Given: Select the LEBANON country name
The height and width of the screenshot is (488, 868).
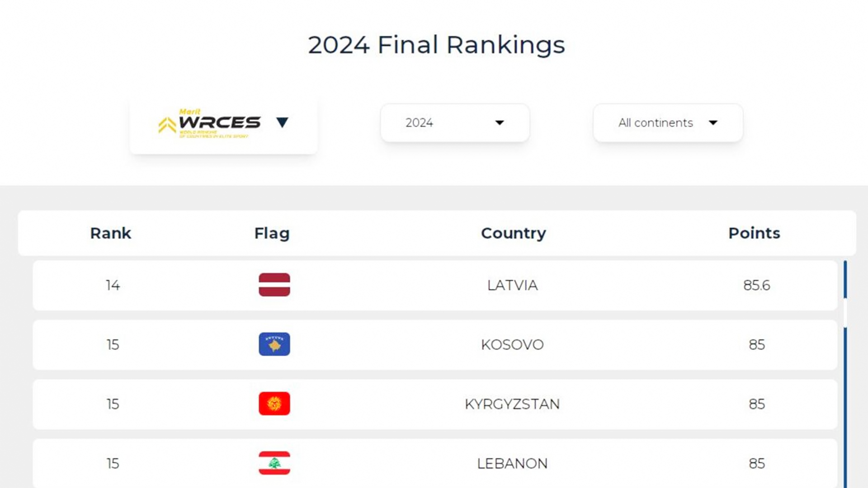Looking at the screenshot, I should [512, 463].
